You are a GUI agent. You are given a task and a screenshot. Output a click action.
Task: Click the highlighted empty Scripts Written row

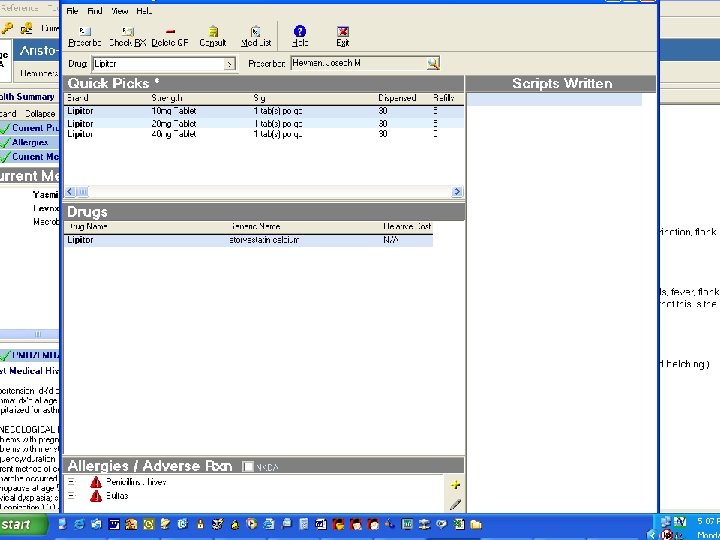[x=554, y=100]
